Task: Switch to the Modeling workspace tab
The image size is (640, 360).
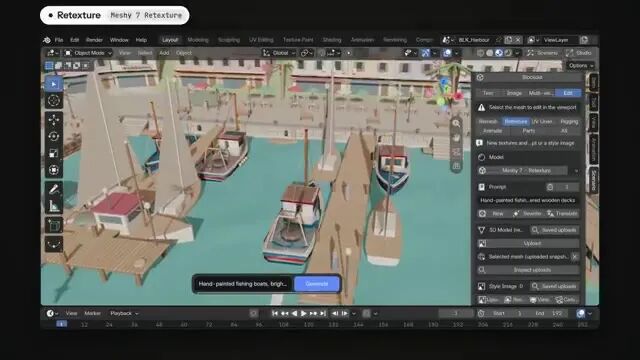Action: point(198,40)
